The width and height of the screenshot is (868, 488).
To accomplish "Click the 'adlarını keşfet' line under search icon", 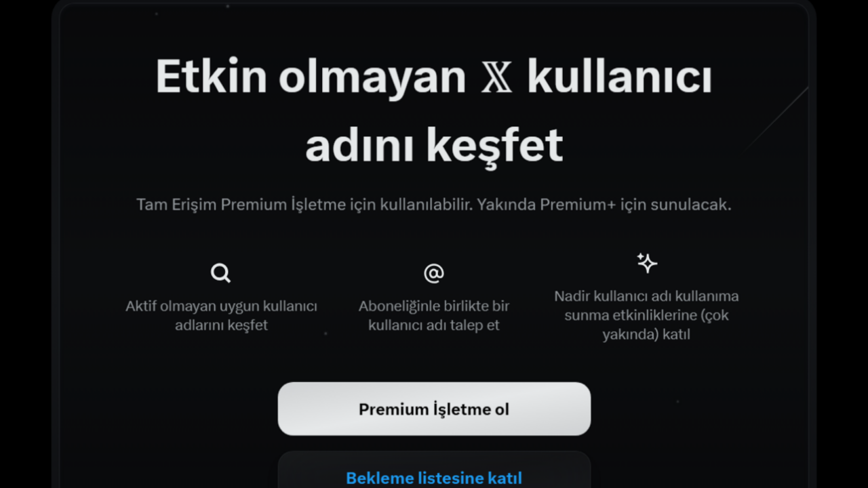I will pyautogui.click(x=222, y=325).
